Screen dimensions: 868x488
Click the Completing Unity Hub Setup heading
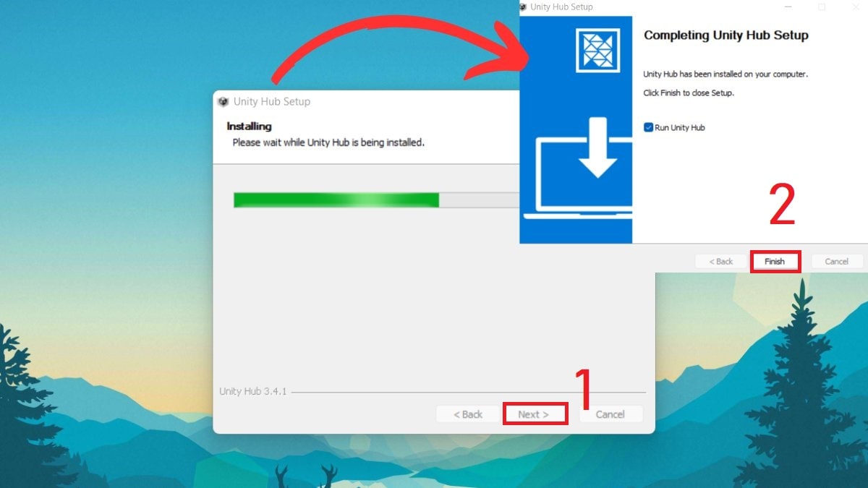(726, 35)
